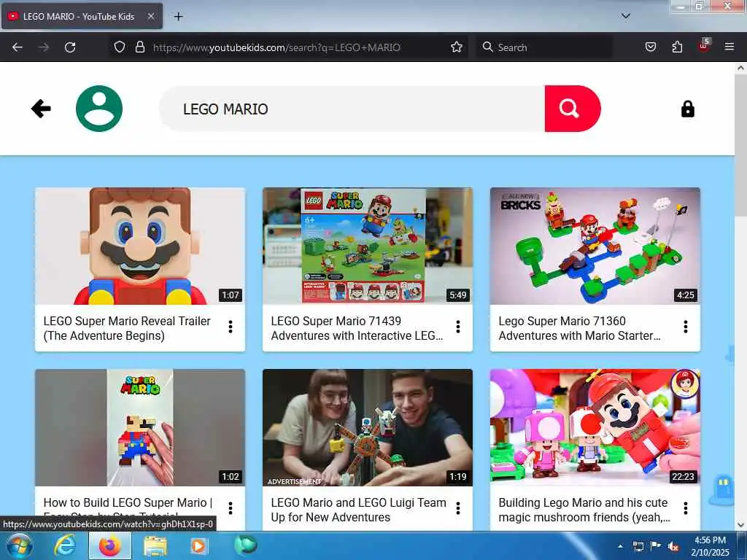
Task: Open the Windows Start menu
Action: click(x=19, y=546)
